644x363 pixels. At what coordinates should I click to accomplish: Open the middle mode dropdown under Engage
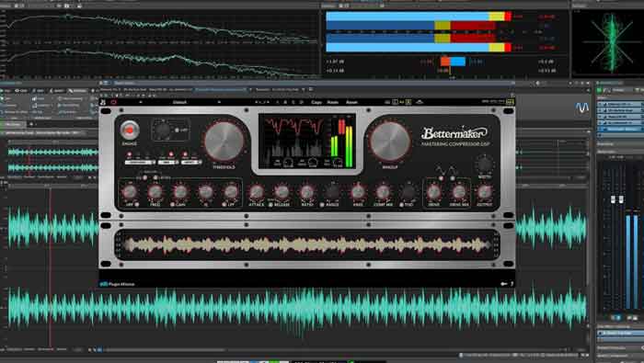point(168,163)
